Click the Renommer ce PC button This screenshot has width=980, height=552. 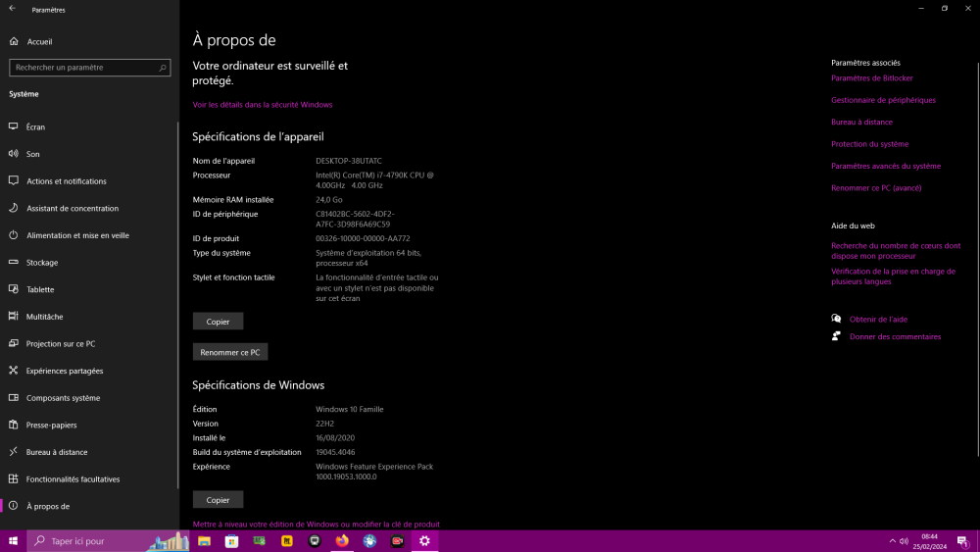click(x=230, y=352)
